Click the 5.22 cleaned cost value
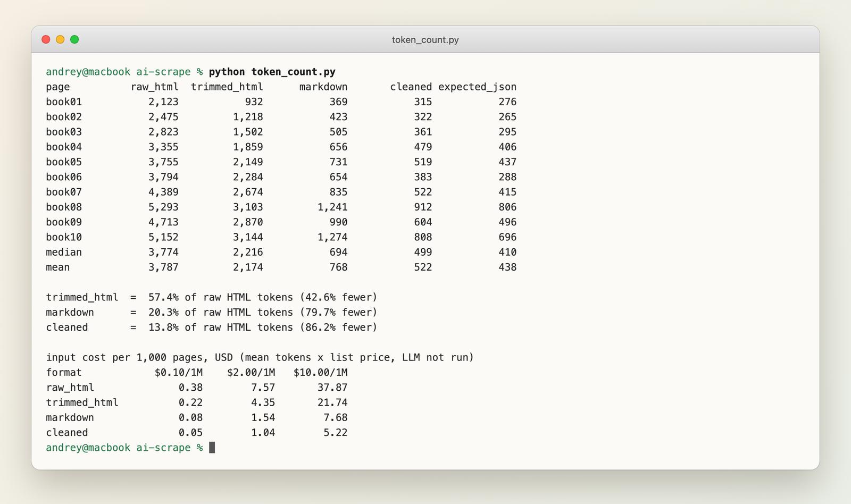Image resolution: width=851 pixels, height=504 pixels. 336,433
